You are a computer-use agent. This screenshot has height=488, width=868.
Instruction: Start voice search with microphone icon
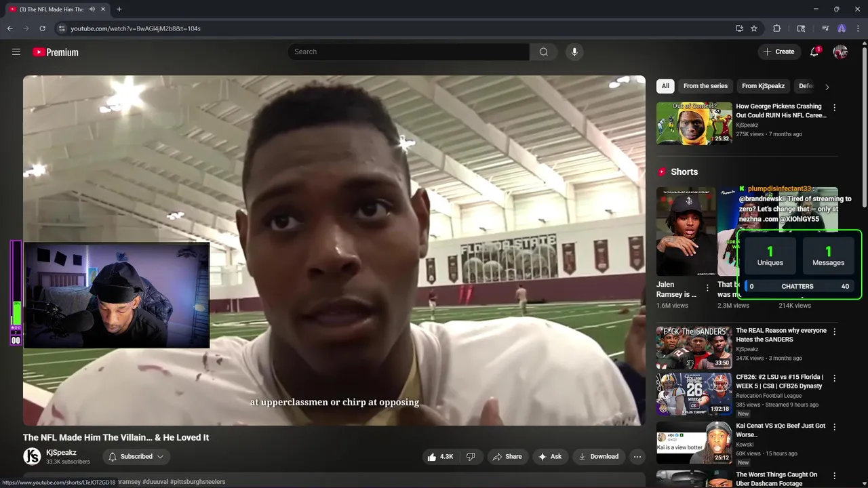coord(574,52)
